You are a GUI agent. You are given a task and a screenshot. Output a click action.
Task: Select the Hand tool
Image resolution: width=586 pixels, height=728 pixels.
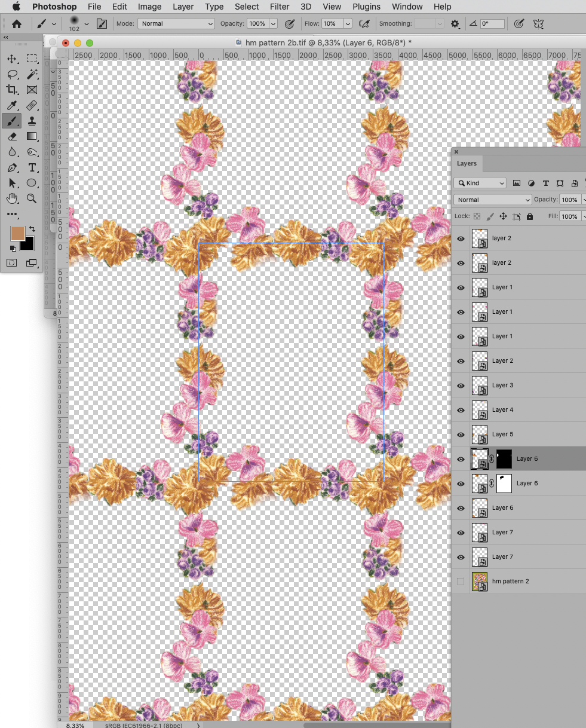(13, 198)
